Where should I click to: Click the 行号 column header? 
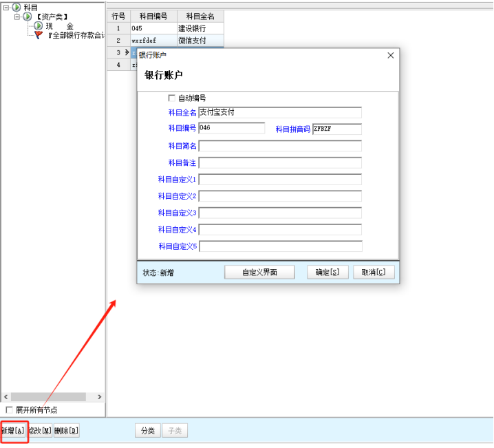click(118, 17)
